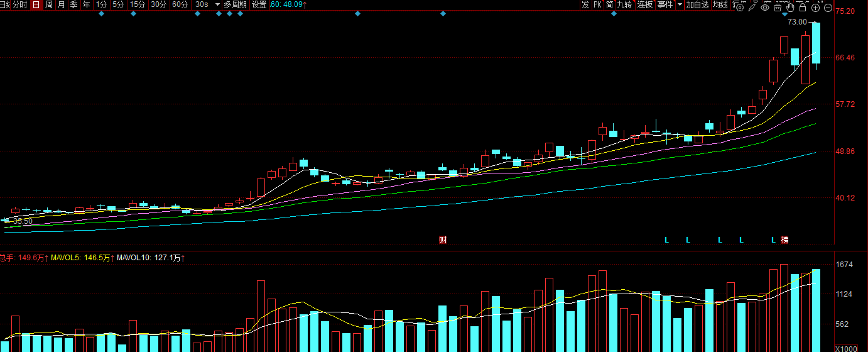Click the 60: 48.09 moving average value
This screenshot has width=868, height=352.
click(288, 4)
